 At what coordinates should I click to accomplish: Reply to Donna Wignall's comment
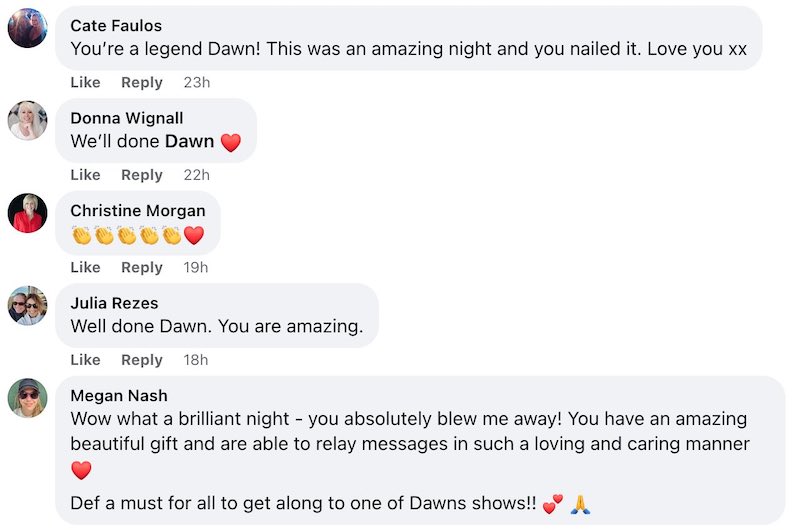(141, 175)
